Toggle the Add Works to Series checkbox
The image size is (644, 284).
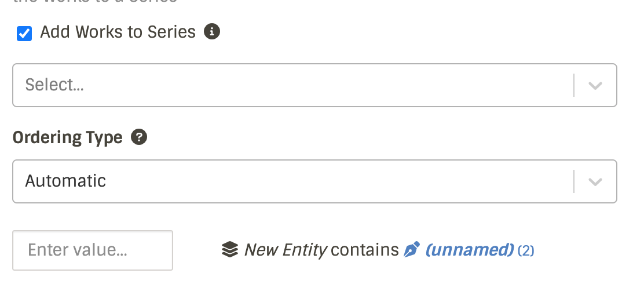pyautogui.click(x=24, y=34)
